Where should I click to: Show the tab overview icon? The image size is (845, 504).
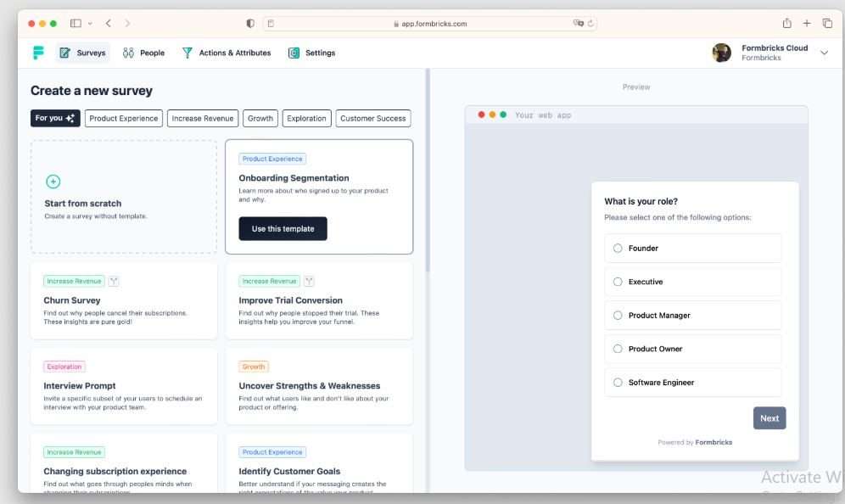pos(827,23)
